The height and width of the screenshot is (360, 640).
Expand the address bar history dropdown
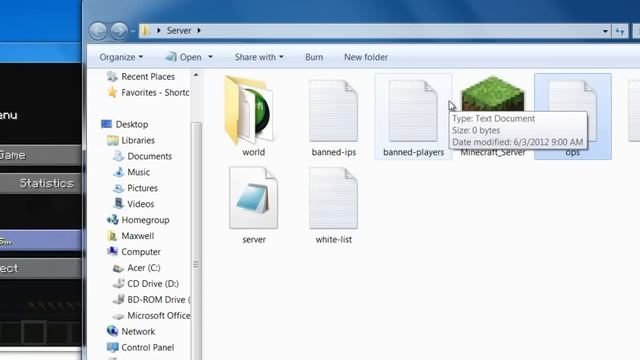coord(605,31)
